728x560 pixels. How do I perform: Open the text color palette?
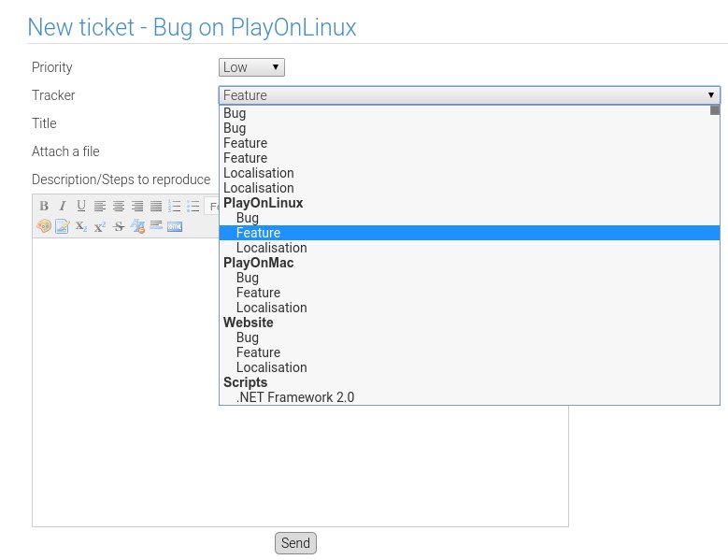[44, 226]
